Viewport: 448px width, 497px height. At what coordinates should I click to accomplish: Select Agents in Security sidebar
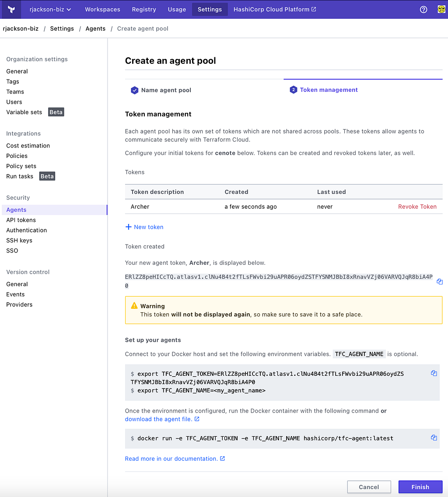(x=55, y=210)
